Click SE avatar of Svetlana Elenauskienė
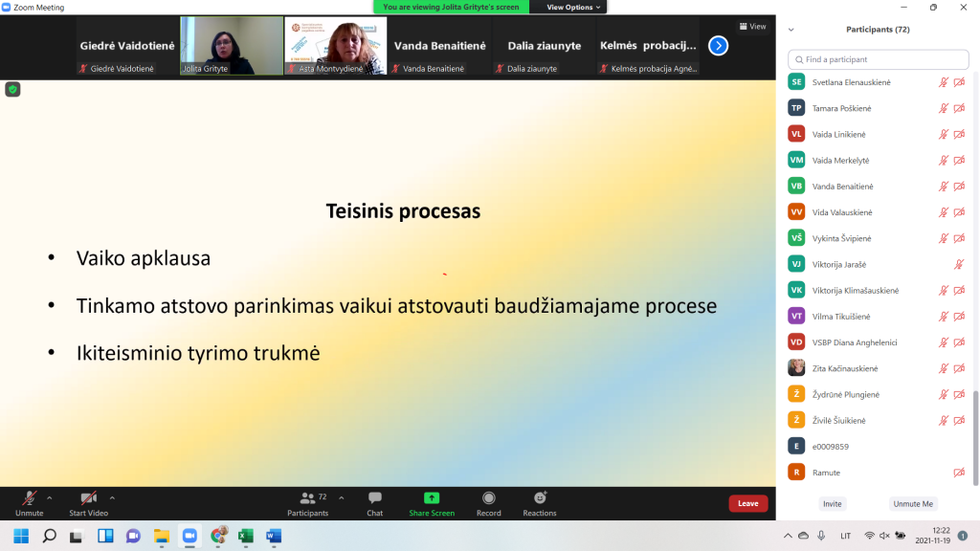This screenshot has width=980, height=551. [796, 82]
